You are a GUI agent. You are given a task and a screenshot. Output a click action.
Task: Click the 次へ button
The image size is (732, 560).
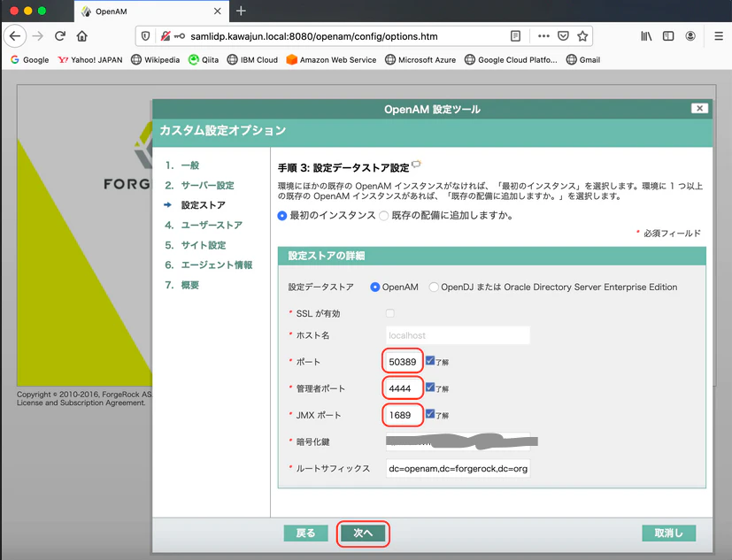(x=363, y=533)
